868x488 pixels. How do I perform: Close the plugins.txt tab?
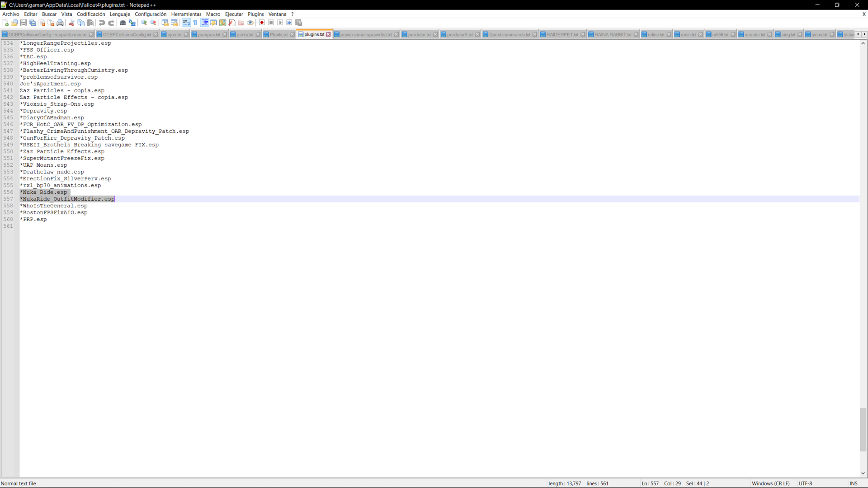pyautogui.click(x=329, y=34)
